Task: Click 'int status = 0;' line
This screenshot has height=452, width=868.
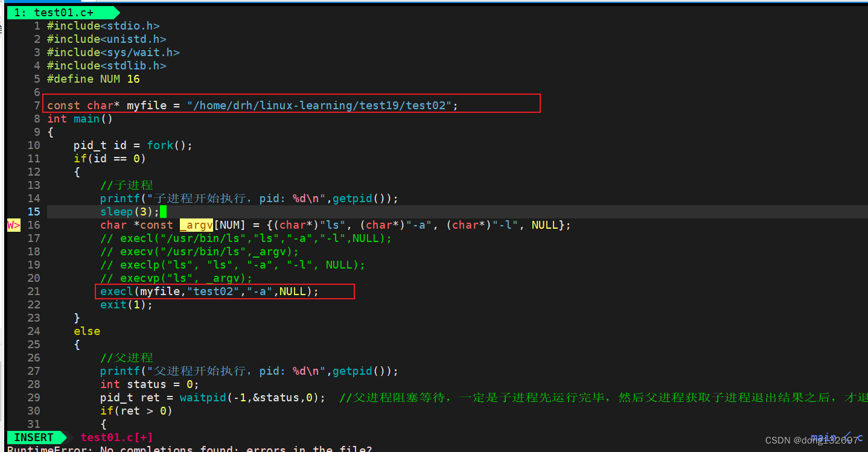Action: pos(150,384)
